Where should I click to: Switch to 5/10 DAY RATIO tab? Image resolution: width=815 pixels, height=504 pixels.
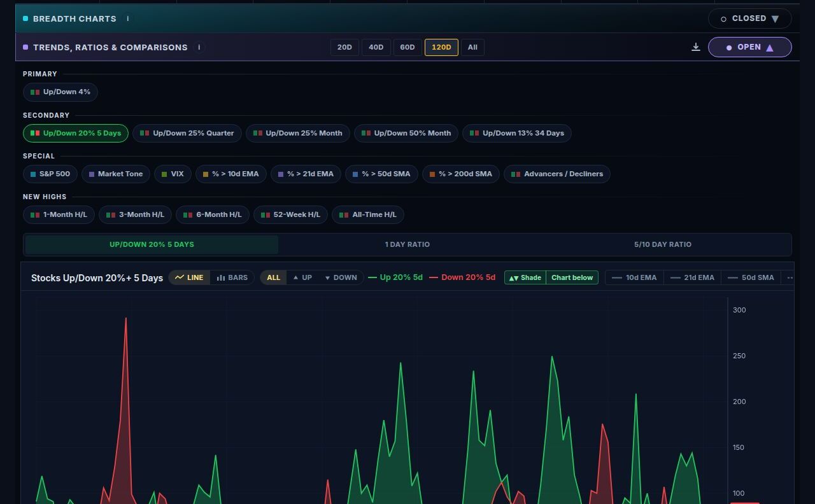click(x=662, y=244)
